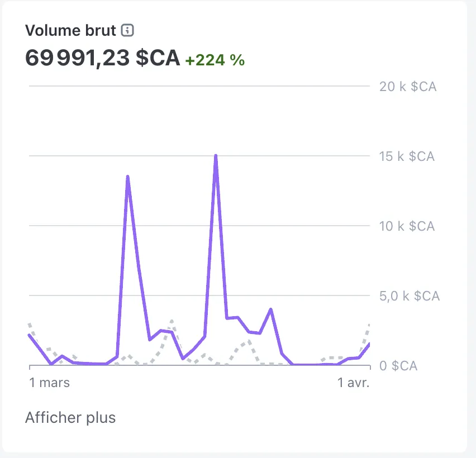
Task: Click the 10 k $CA axis label
Action: click(407, 226)
